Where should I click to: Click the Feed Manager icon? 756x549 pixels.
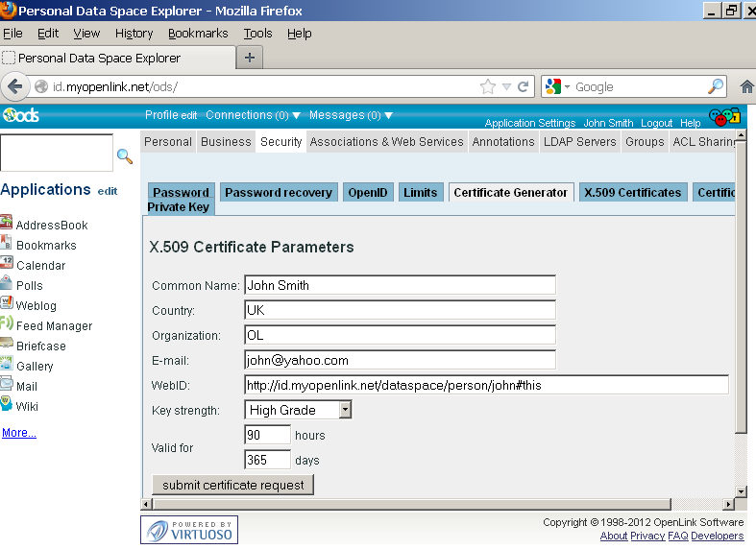tap(7, 325)
